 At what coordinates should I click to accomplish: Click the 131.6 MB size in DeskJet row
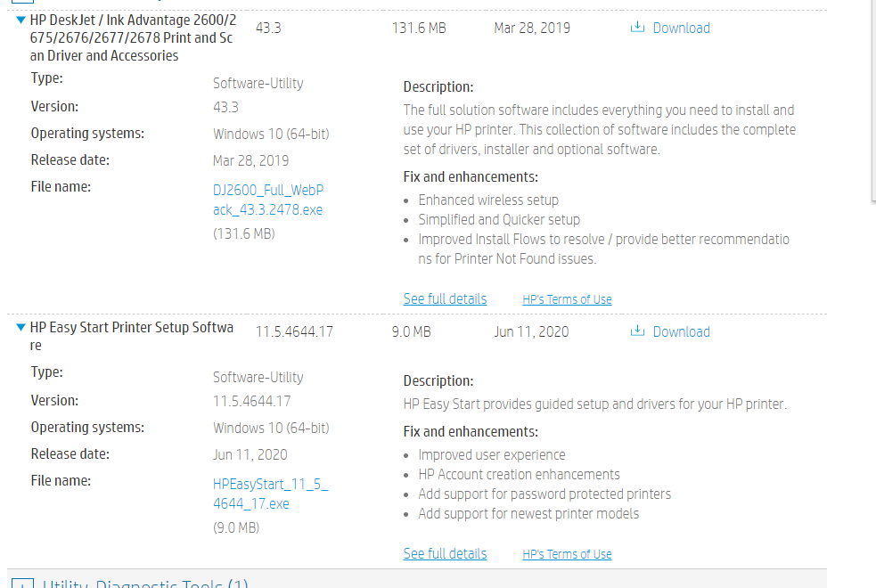(419, 28)
